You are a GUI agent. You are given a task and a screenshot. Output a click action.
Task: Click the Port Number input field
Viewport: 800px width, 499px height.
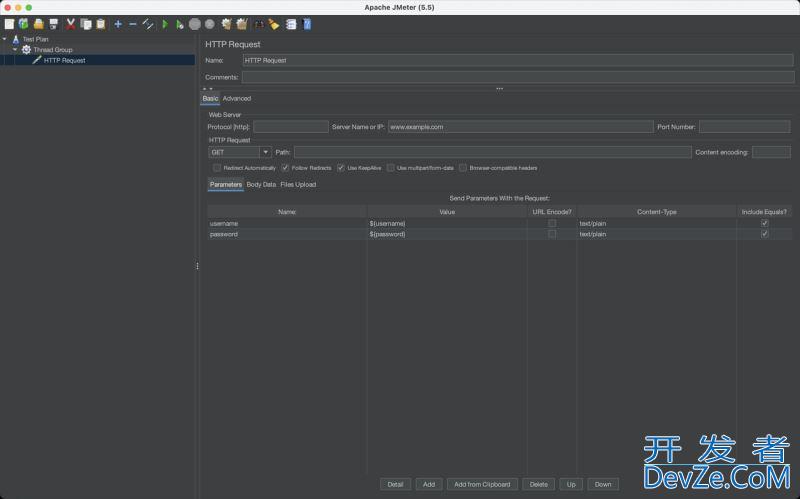tap(744, 127)
